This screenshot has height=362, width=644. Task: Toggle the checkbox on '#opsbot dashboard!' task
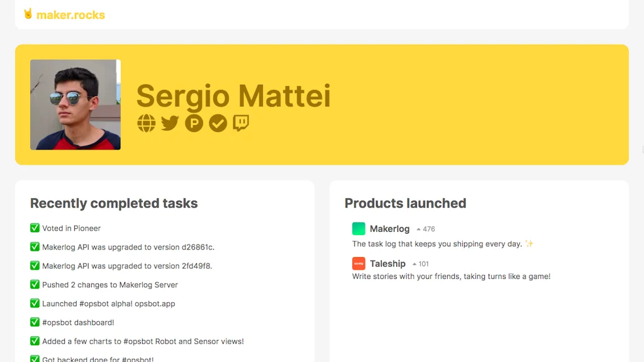pos(35,322)
